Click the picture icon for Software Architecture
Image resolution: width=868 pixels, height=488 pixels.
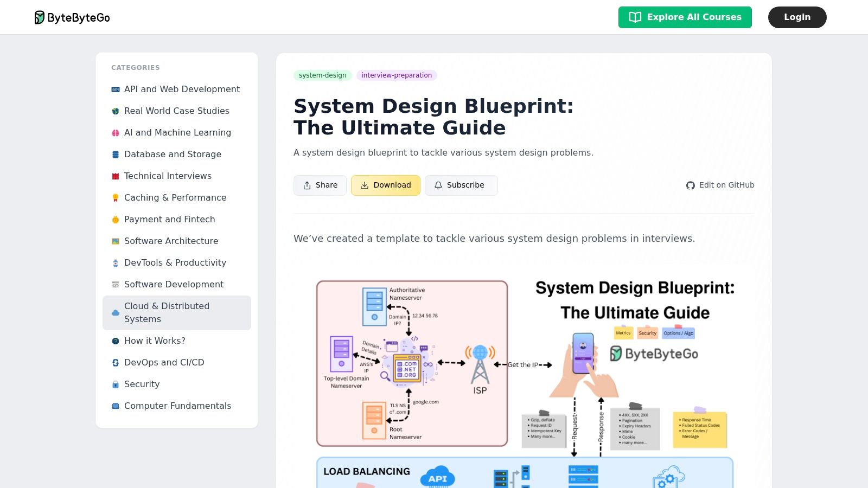116,241
